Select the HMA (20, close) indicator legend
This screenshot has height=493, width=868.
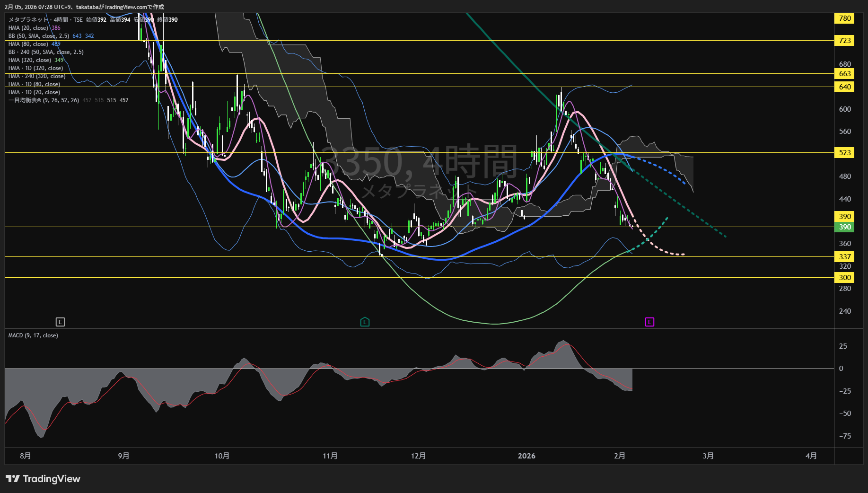28,28
